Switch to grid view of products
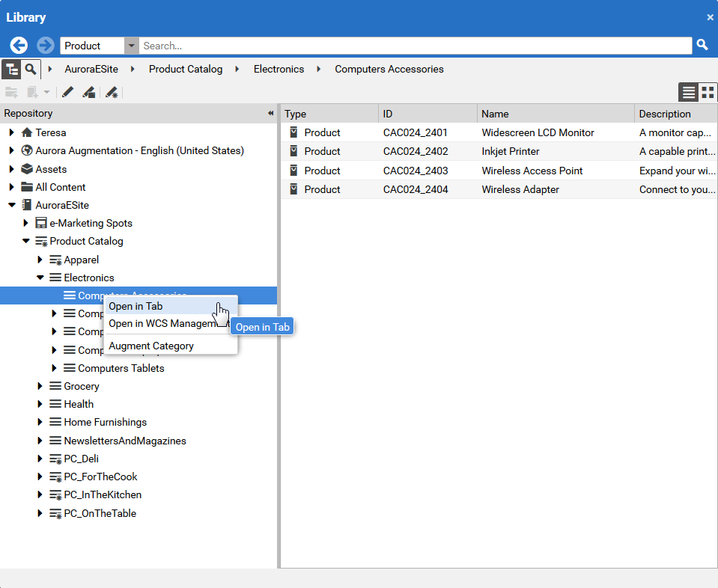Screen dimensions: 718x588 point(707,92)
